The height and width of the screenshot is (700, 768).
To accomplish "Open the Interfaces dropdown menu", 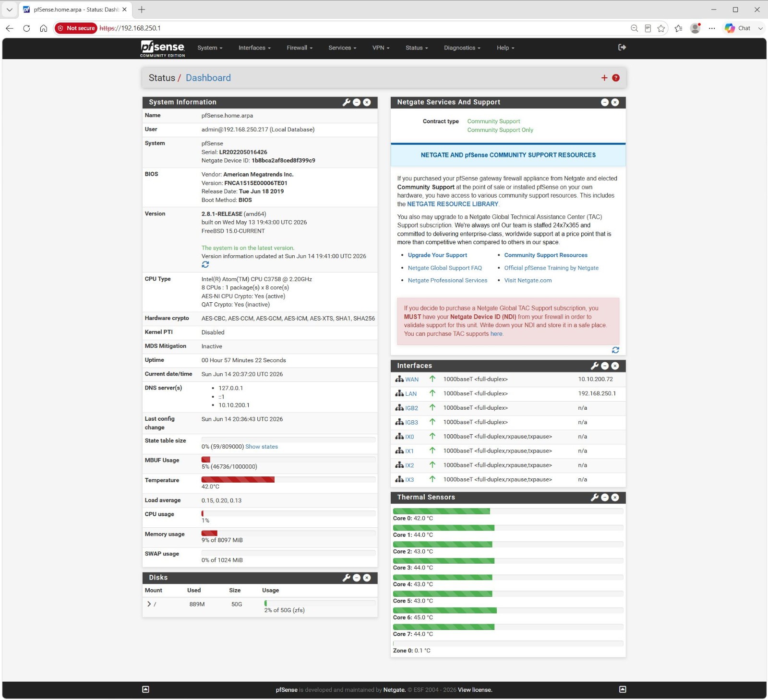I will [254, 48].
